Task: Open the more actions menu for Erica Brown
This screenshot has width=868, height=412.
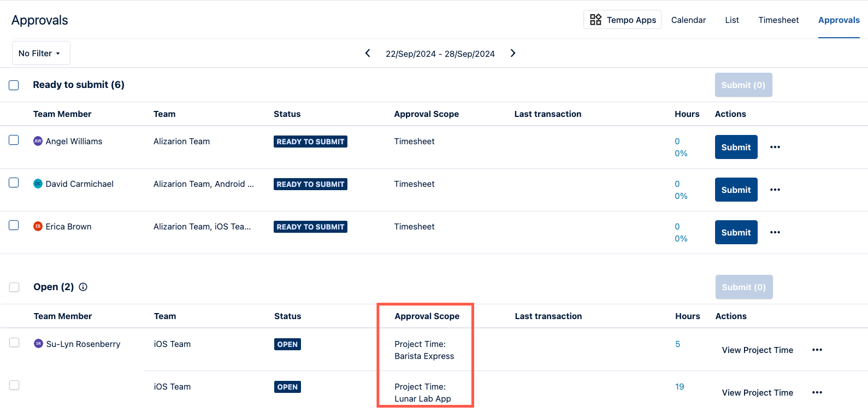Action: (775, 232)
